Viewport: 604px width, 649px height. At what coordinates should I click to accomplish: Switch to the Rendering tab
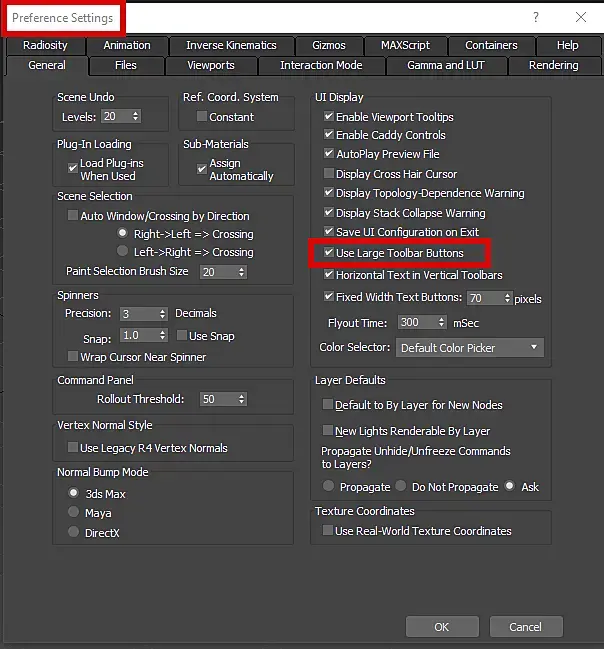553,65
